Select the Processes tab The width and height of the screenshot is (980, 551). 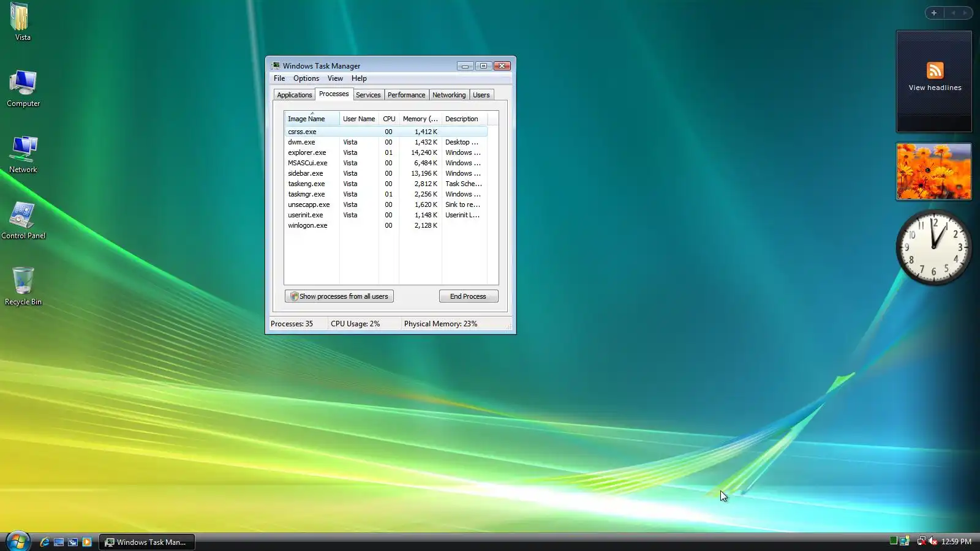[x=334, y=94]
